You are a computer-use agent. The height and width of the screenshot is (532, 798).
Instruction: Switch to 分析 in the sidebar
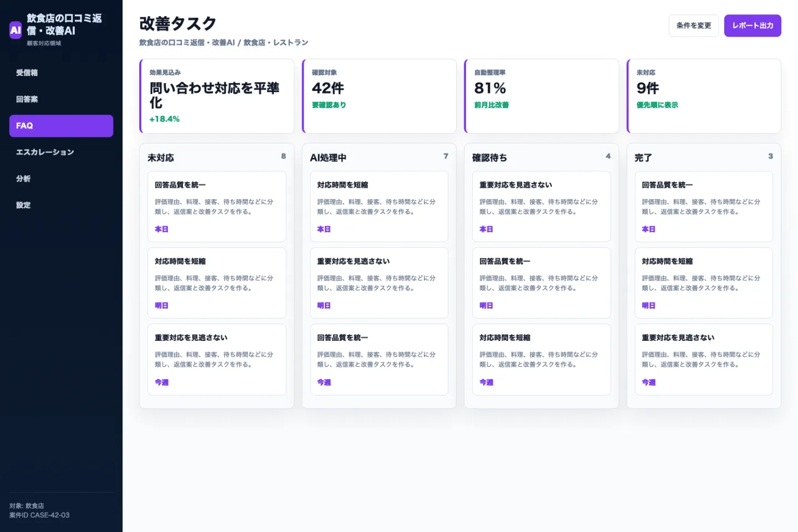tap(61, 178)
